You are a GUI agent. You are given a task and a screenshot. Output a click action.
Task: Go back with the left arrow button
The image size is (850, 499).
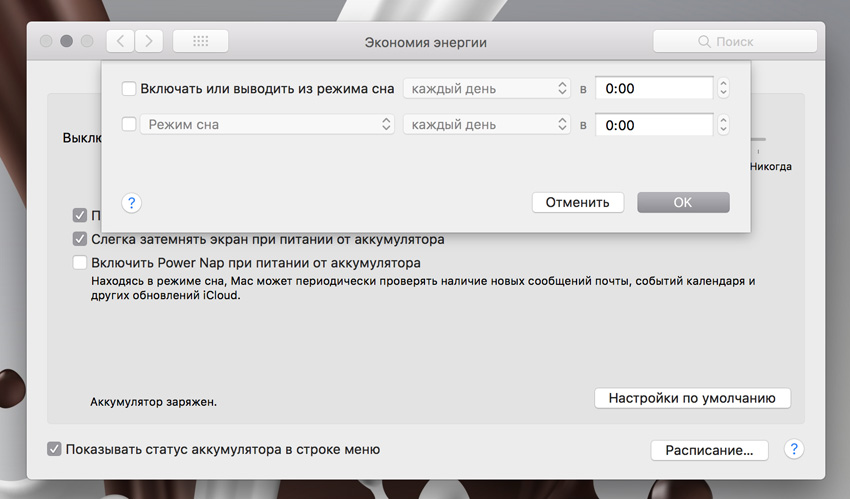pos(120,41)
